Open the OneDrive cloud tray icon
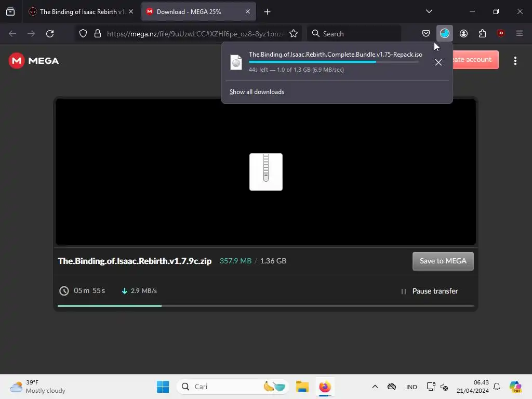The height and width of the screenshot is (399, 532). [392, 387]
